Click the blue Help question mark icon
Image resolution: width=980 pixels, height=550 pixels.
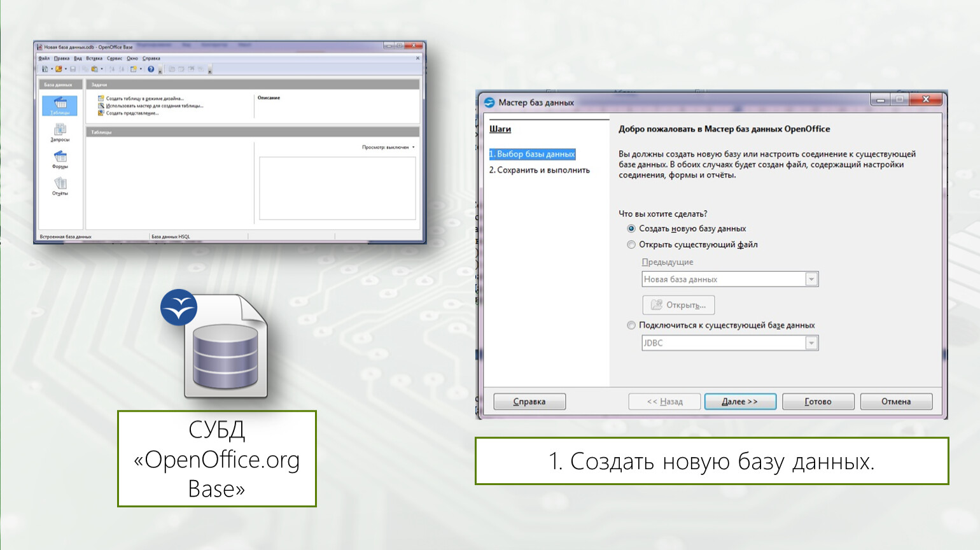pos(151,69)
